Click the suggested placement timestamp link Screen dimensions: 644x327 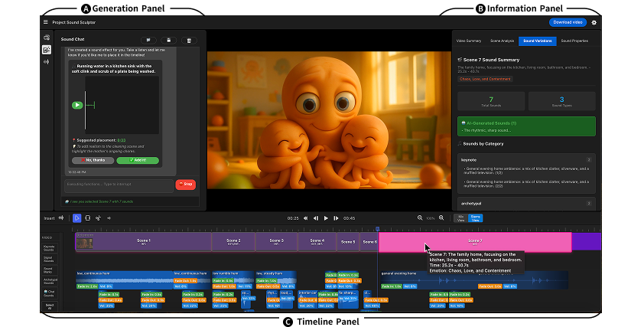click(x=122, y=140)
